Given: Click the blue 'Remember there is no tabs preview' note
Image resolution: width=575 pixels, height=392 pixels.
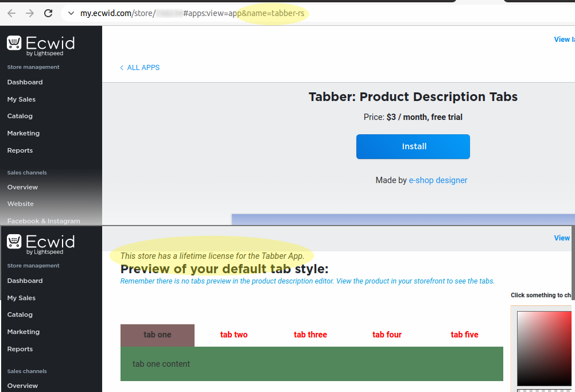Looking at the screenshot, I should tap(308, 281).
